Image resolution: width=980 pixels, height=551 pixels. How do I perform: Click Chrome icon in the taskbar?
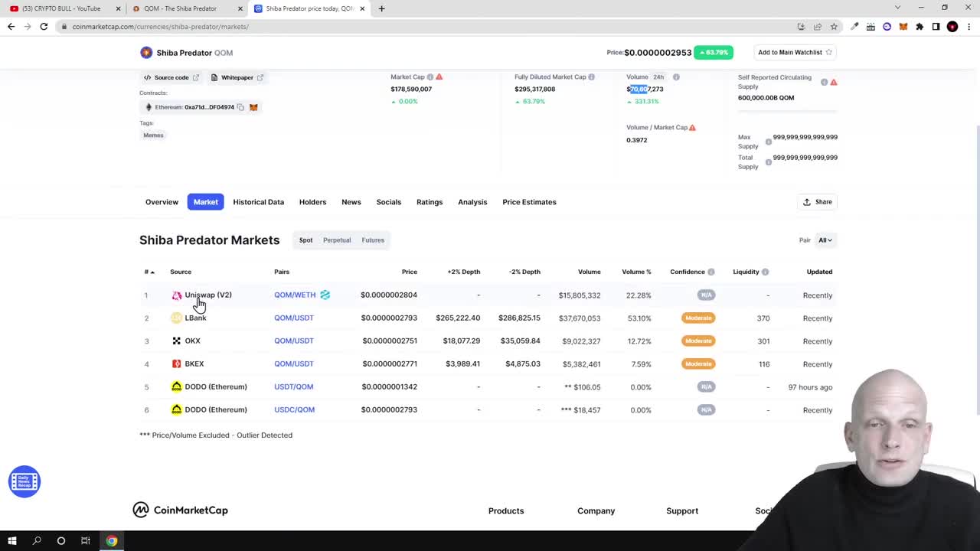click(112, 541)
